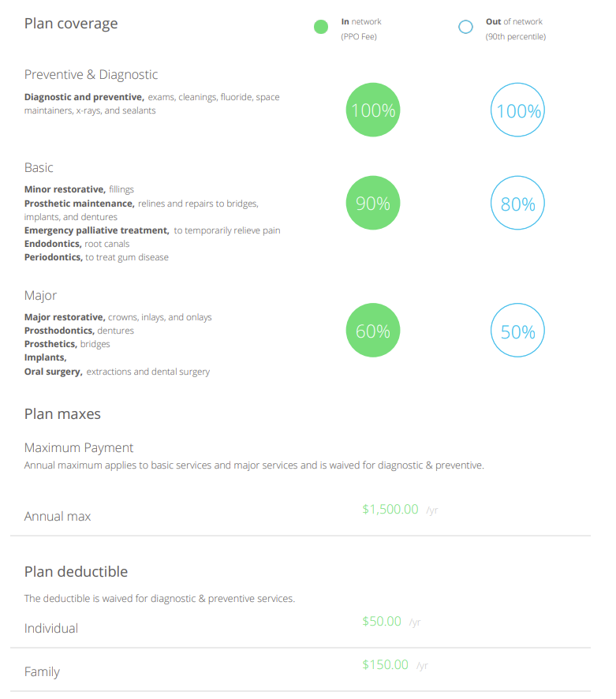The image size is (616, 699).
Task: Click the green 100% Preventive in-network circle
Action: pyautogui.click(x=373, y=110)
